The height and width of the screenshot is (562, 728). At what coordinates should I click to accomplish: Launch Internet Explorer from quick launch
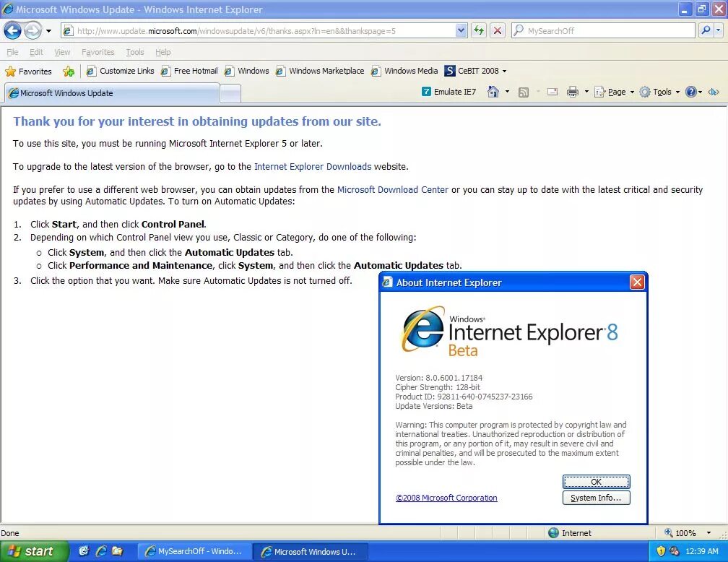coord(101,551)
